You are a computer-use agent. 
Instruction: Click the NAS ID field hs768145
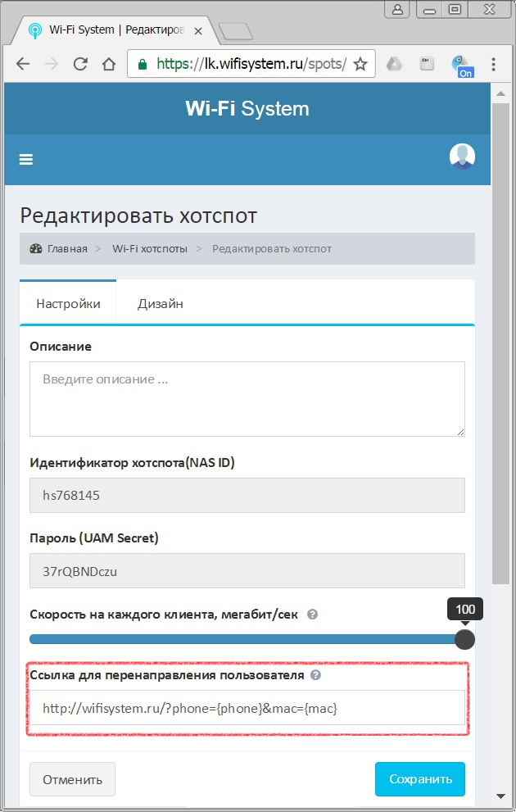[x=247, y=496]
